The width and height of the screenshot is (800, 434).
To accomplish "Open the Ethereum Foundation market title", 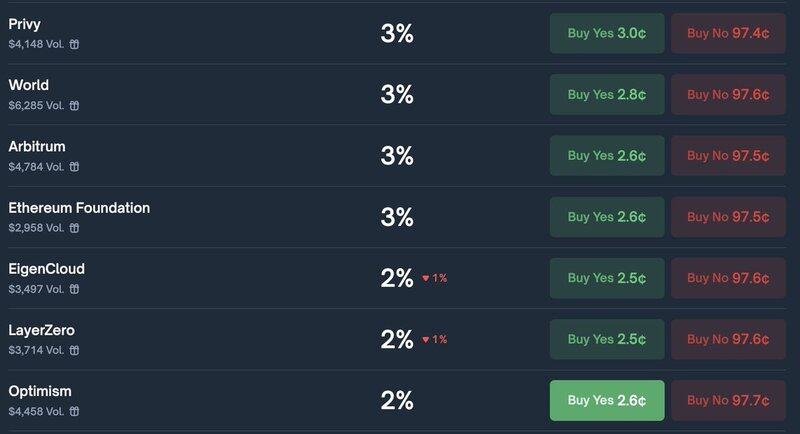I will [x=79, y=208].
